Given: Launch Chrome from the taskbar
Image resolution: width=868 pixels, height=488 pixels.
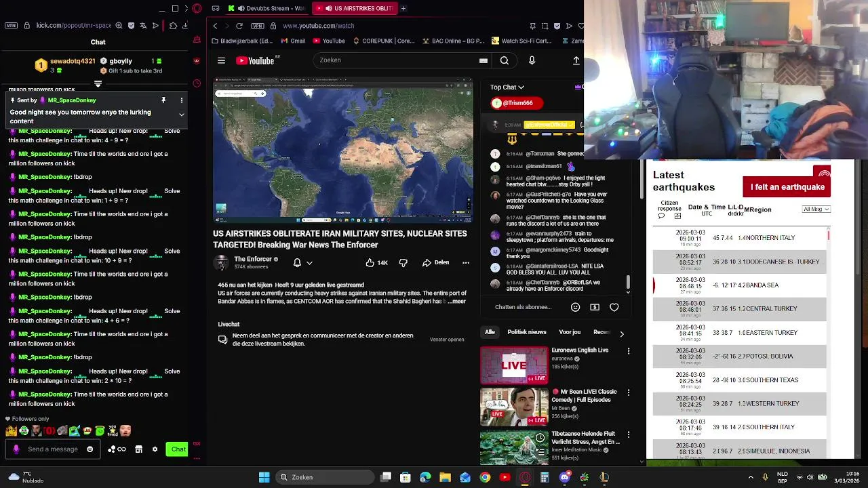Looking at the screenshot, I should point(485,477).
